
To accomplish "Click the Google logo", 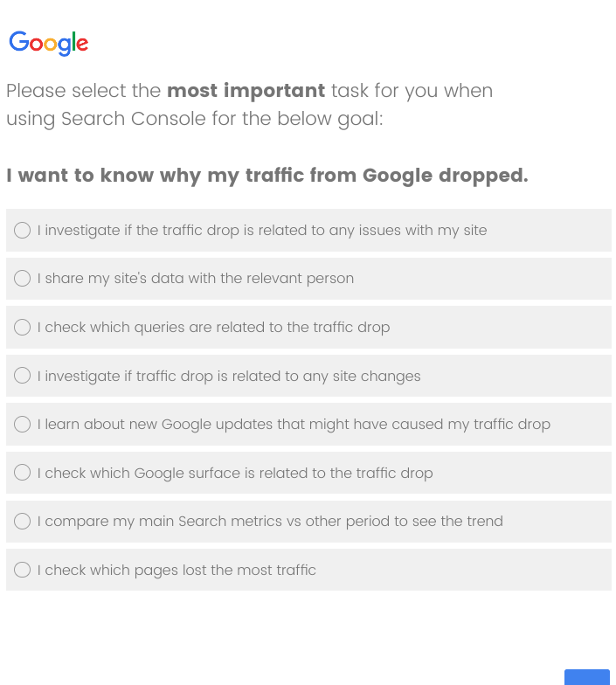I will coord(49,44).
